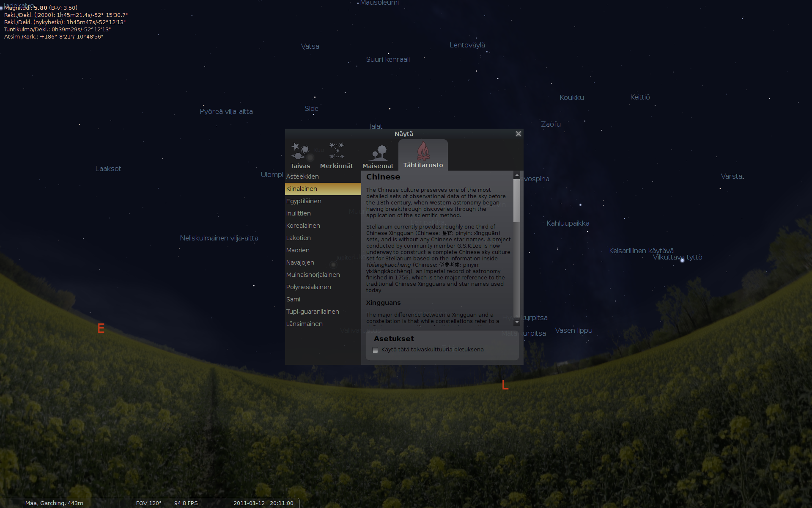The width and height of the screenshot is (812, 508).
Task: Select Kiinalainen sky culture
Action: [323, 189]
